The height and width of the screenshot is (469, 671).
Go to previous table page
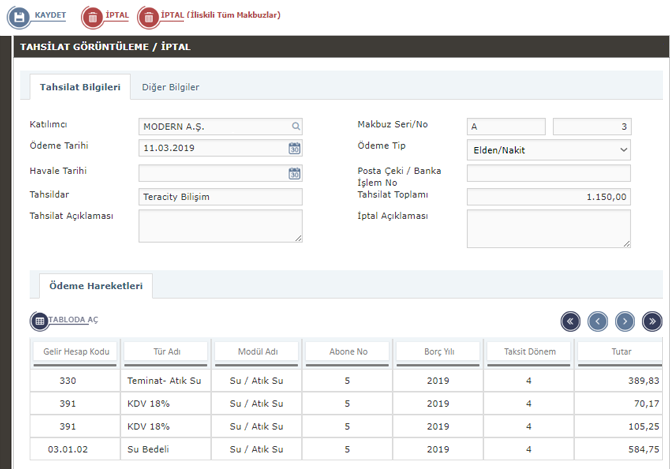(x=597, y=321)
